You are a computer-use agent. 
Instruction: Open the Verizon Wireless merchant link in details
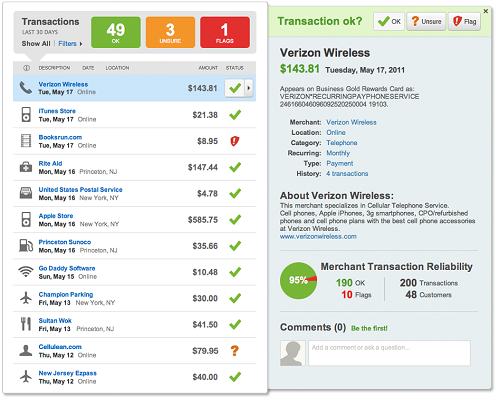(x=351, y=122)
